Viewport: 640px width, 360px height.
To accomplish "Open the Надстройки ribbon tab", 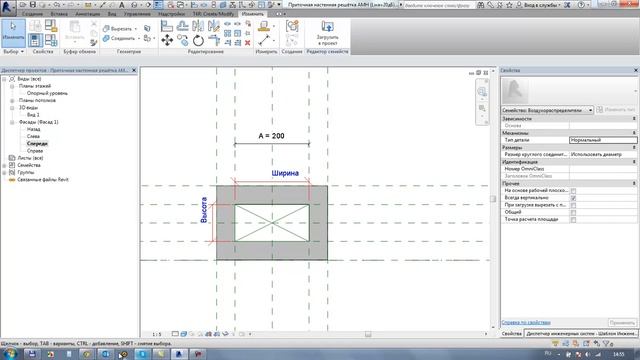I will pyautogui.click(x=171, y=14).
